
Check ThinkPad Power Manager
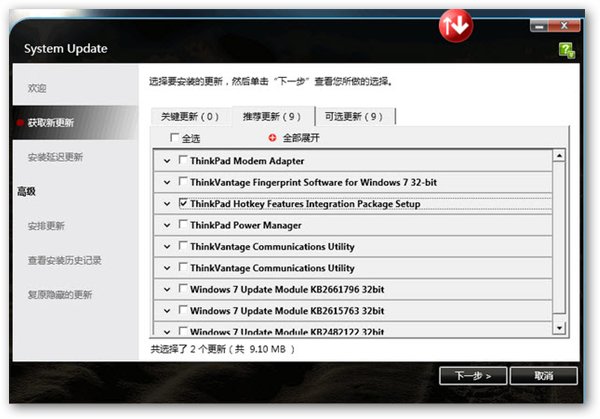click(183, 224)
